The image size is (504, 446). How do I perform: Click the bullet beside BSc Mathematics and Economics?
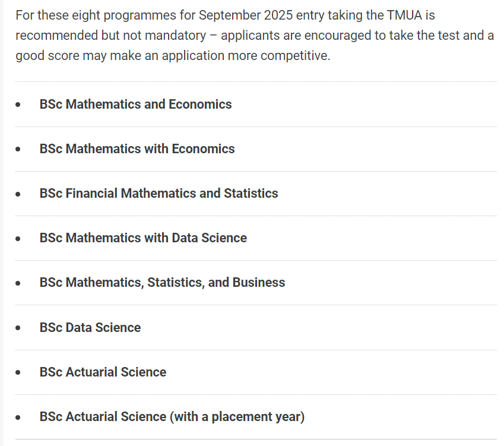18,105
